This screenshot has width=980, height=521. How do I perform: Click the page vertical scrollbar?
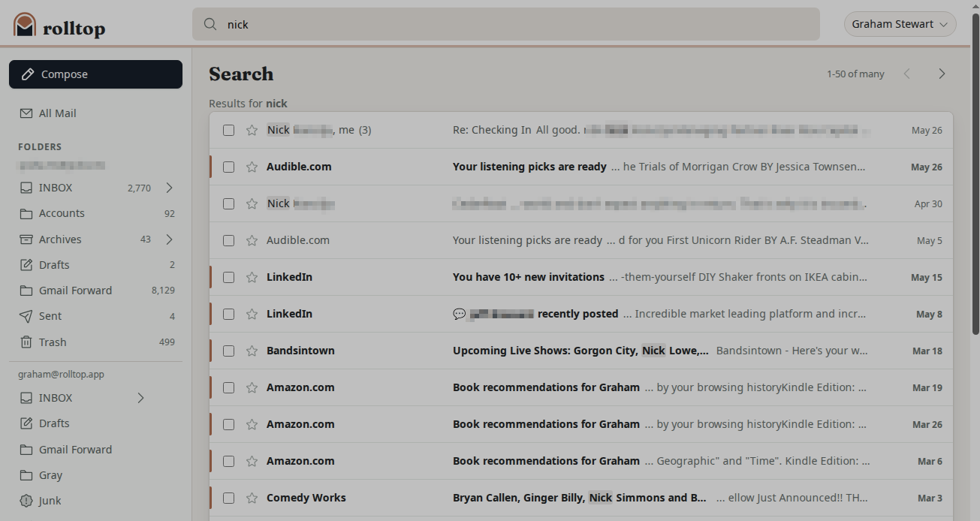(x=975, y=173)
